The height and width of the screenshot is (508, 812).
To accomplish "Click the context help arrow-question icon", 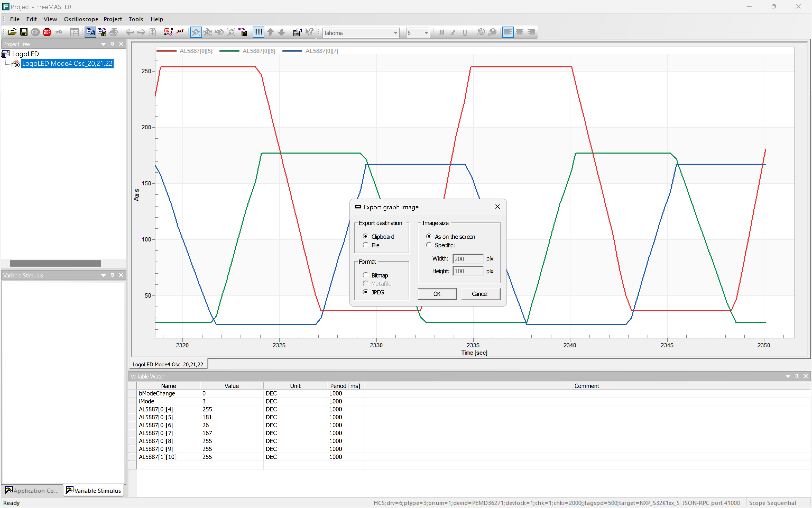I will click(x=309, y=32).
